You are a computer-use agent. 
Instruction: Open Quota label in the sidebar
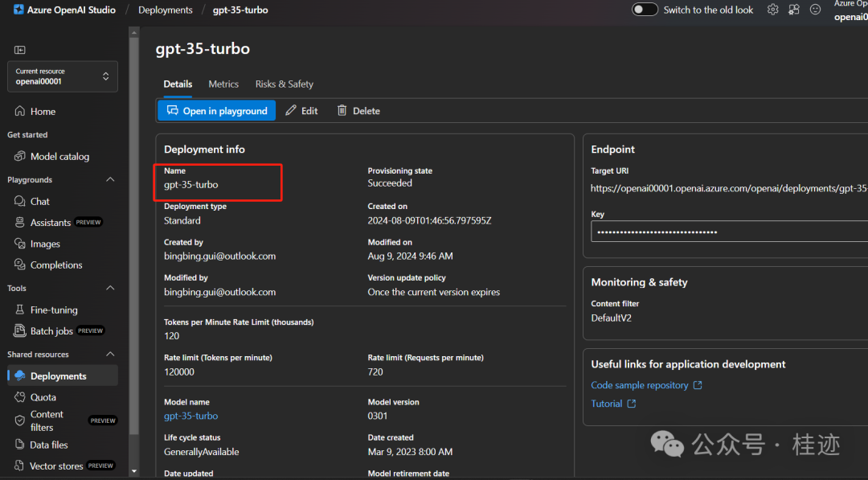[x=43, y=397]
